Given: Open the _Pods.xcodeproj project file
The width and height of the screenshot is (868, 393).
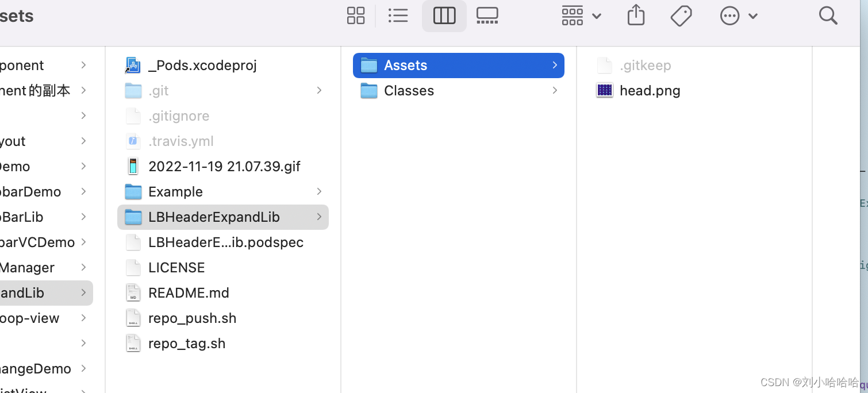Looking at the screenshot, I should point(202,65).
